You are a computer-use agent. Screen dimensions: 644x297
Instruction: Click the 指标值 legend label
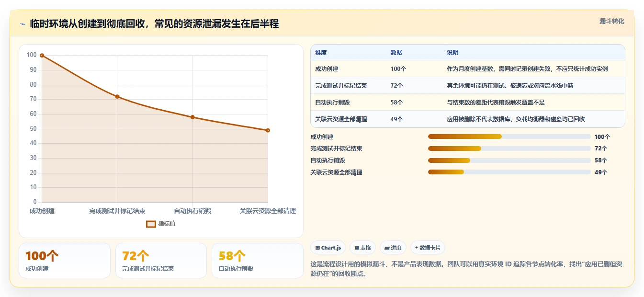point(167,224)
